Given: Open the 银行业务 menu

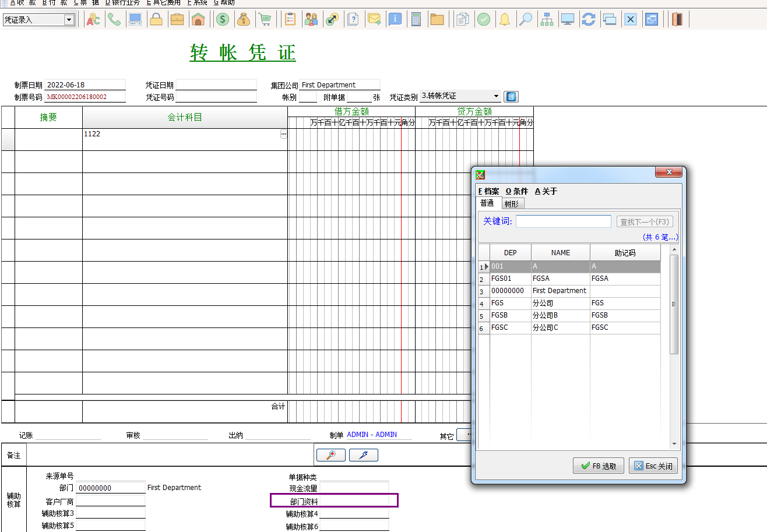Looking at the screenshot, I should pos(123,2).
